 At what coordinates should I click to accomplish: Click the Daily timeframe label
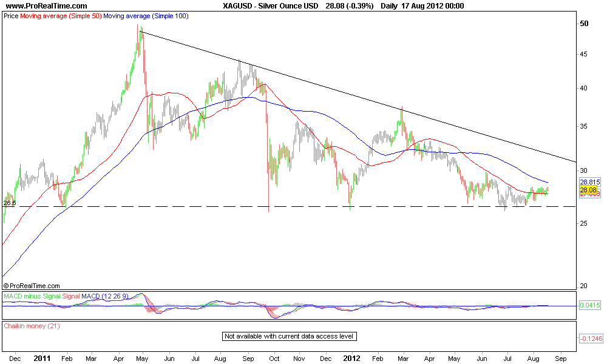(388, 6)
